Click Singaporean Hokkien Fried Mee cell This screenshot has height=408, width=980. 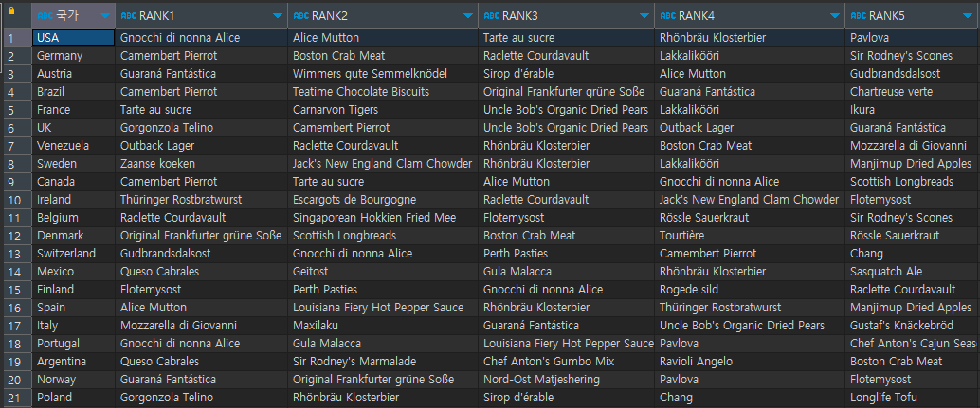coord(383,218)
